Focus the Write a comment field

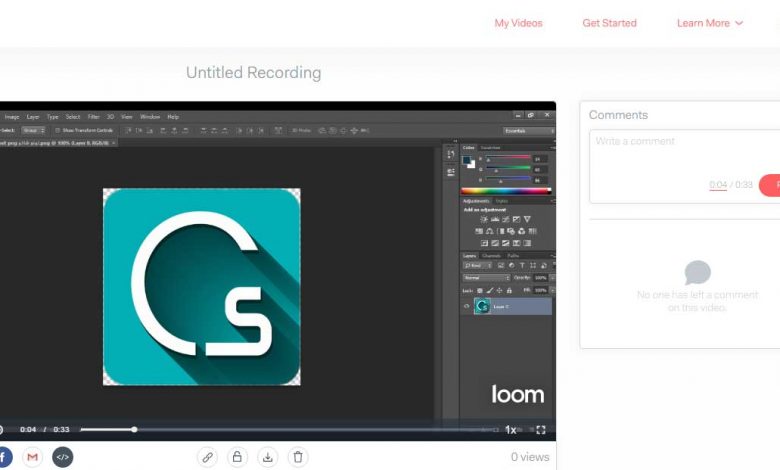[x=685, y=167]
